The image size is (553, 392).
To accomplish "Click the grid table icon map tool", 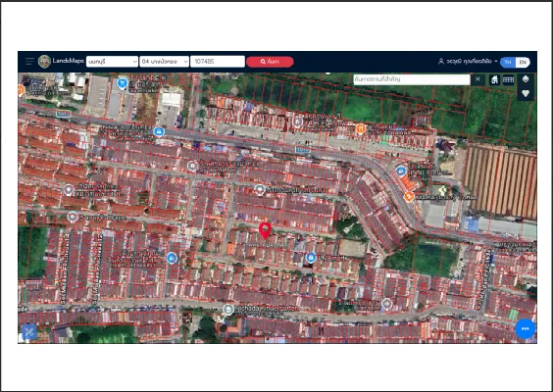I will coord(508,79).
